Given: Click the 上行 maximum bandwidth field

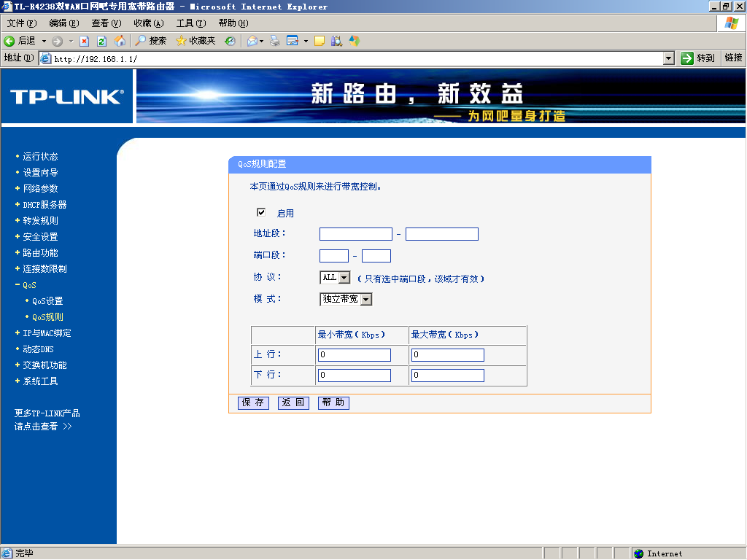Looking at the screenshot, I should (447, 355).
